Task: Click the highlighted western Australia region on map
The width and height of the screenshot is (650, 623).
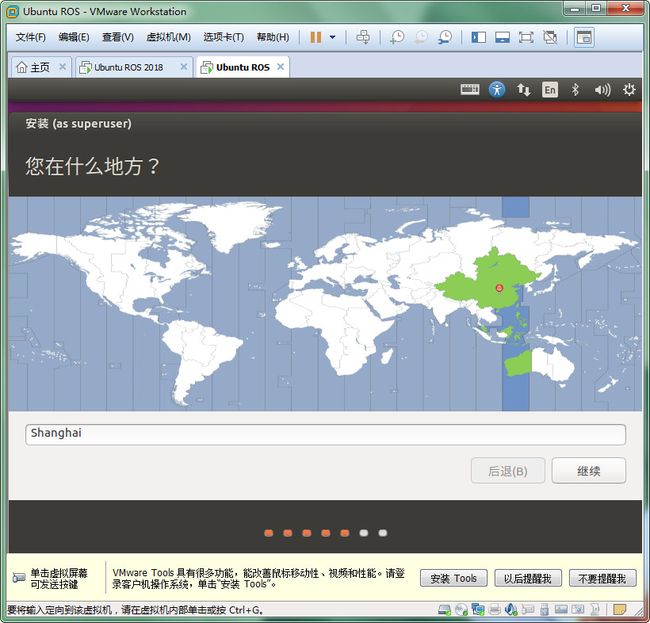Action: 518,364
